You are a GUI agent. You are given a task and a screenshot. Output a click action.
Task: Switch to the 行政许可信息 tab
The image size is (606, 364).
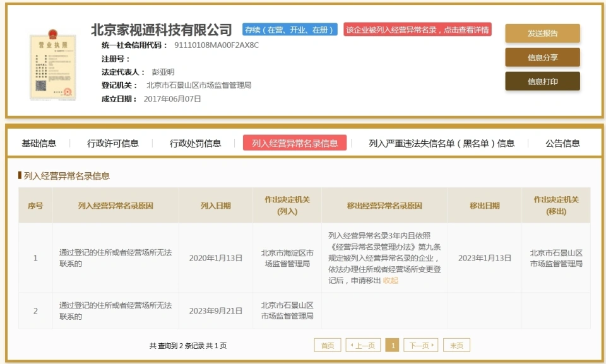(x=113, y=143)
